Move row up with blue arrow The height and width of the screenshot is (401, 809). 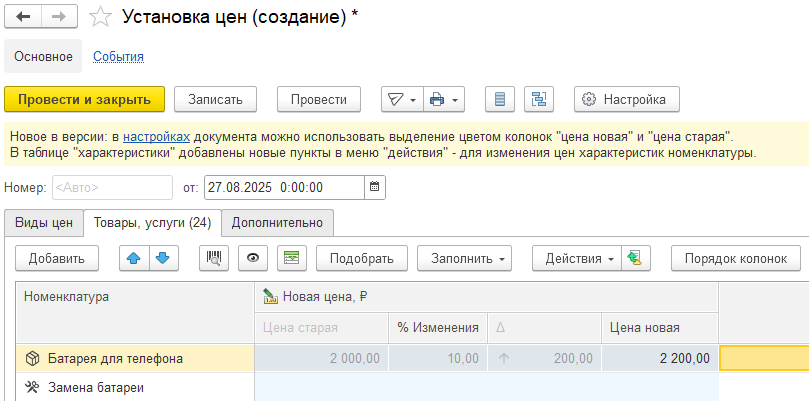(x=134, y=258)
